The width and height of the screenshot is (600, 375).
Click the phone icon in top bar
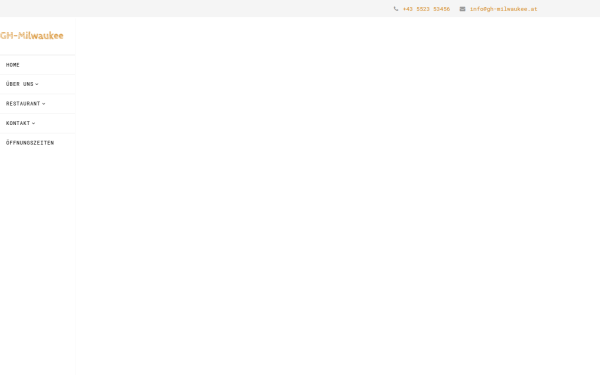click(396, 9)
